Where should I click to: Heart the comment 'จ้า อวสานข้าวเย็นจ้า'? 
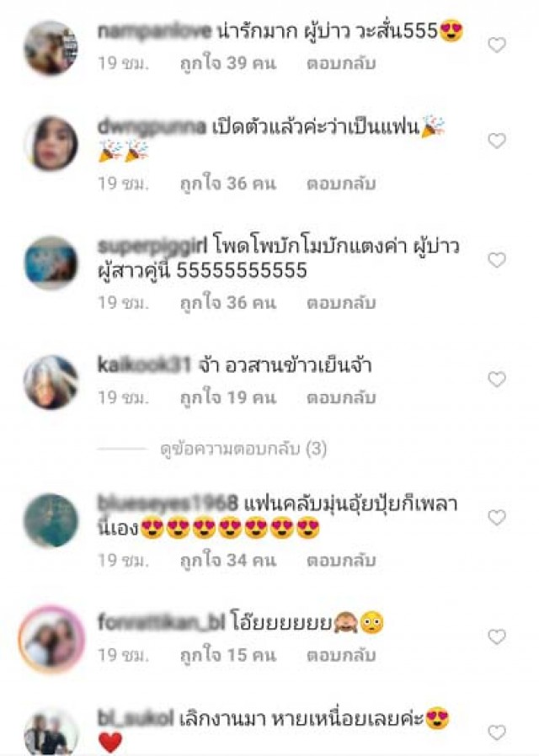(x=497, y=380)
